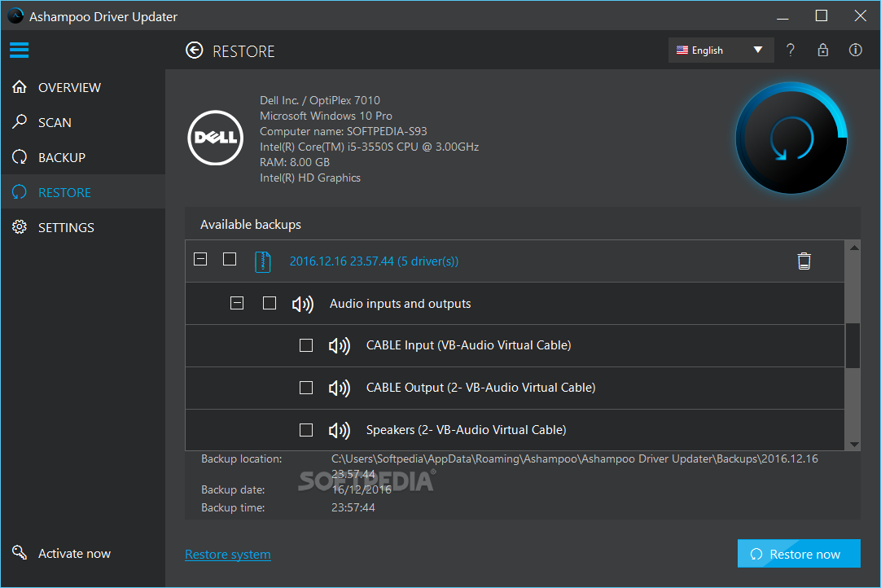Image resolution: width=881 pixels, height=588 pixels.
Task: Click Available backups heading
Action: (x=251, y=224)
